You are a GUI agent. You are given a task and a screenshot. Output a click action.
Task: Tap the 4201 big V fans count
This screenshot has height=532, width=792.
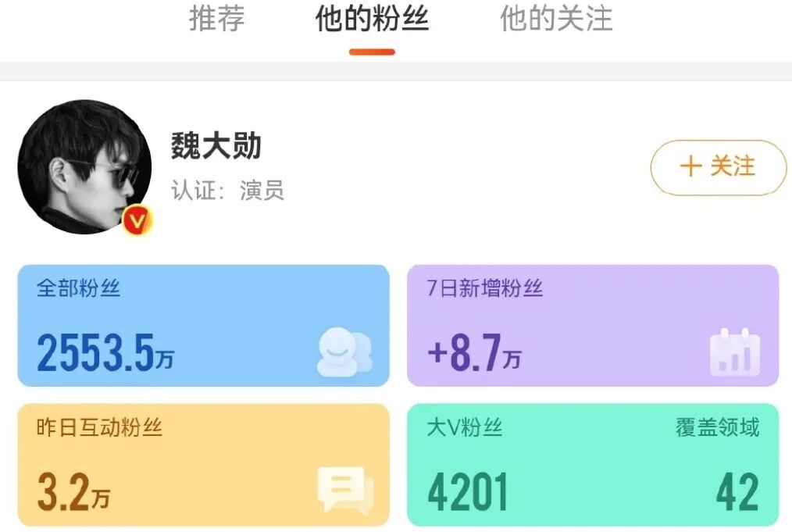[x=468, y=491]
